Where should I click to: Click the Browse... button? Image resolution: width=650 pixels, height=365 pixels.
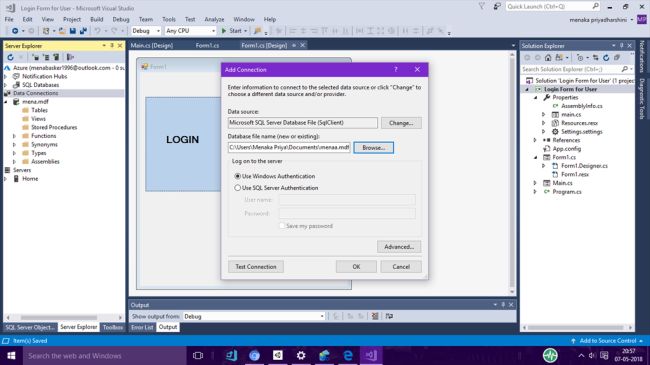[x=374, y=148]
